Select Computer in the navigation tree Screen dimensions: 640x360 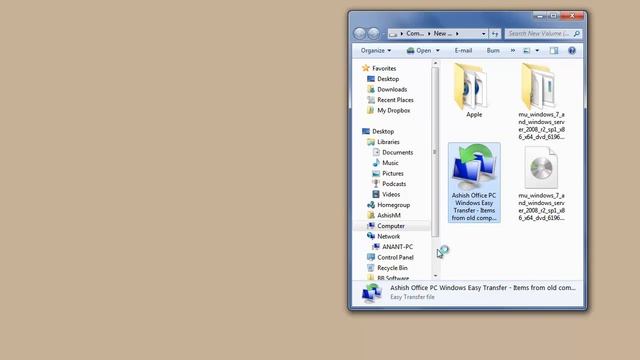pyautogui.click(x=391, y=226)
